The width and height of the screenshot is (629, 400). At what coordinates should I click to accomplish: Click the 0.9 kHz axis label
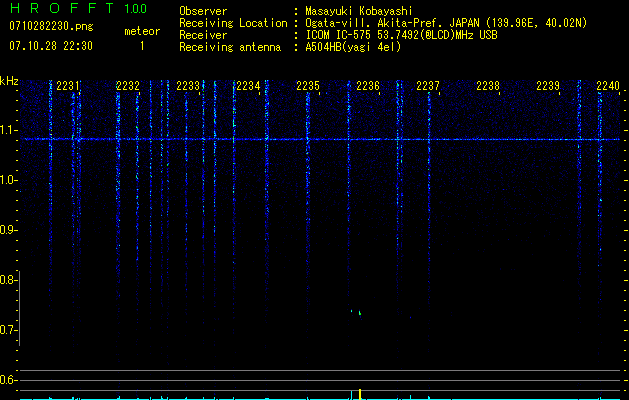pos(9,230)
